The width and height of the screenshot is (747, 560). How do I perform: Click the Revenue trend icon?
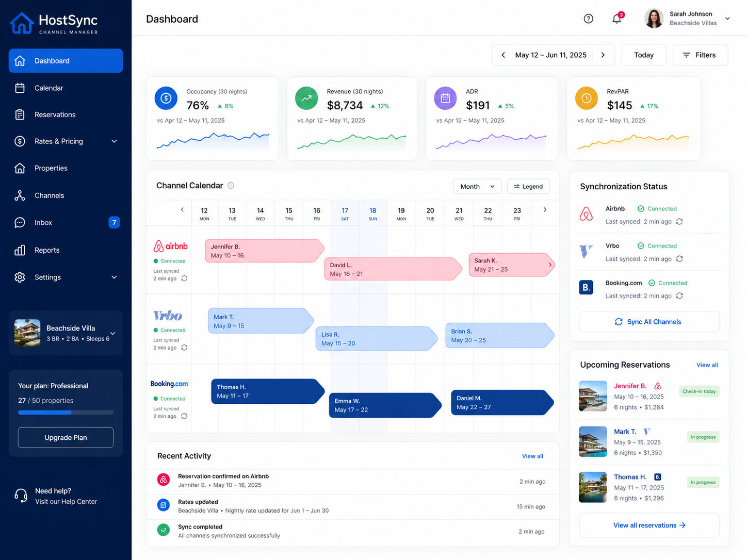[306, 98]
